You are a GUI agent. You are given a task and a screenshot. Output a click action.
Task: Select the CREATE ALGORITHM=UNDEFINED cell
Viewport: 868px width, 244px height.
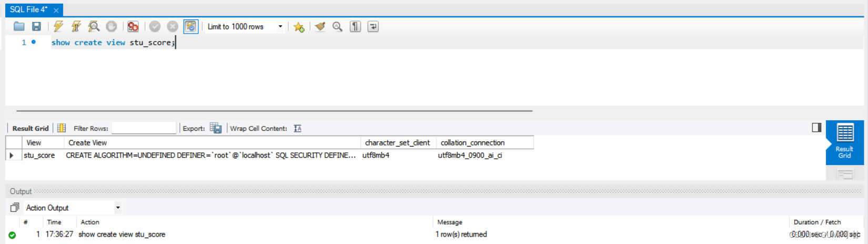tap(212, 155)
